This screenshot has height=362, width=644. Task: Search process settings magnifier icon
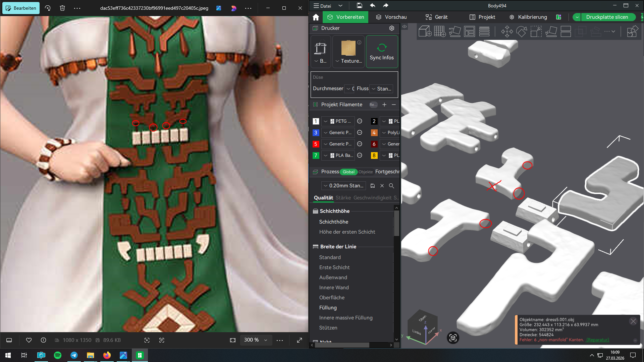(391, 186)
